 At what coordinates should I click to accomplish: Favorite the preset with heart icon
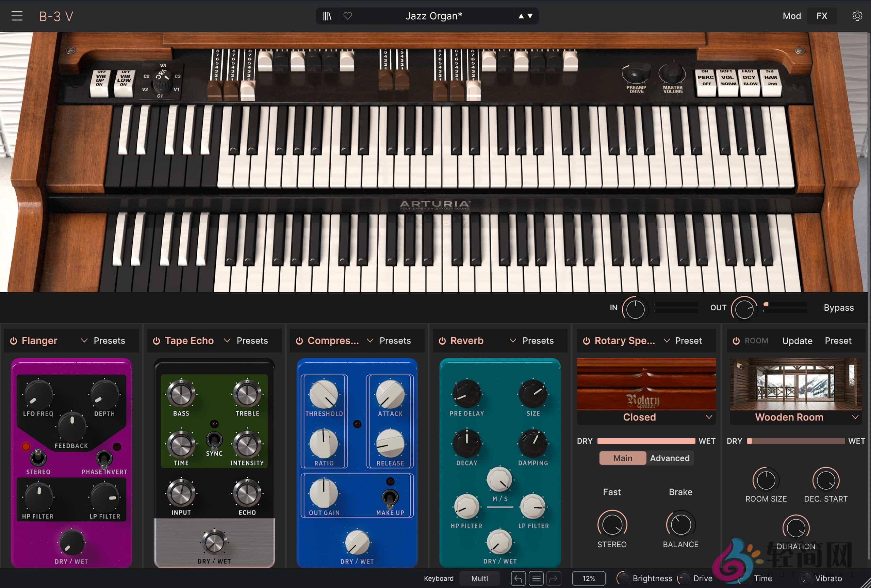[x=348, y=16]
